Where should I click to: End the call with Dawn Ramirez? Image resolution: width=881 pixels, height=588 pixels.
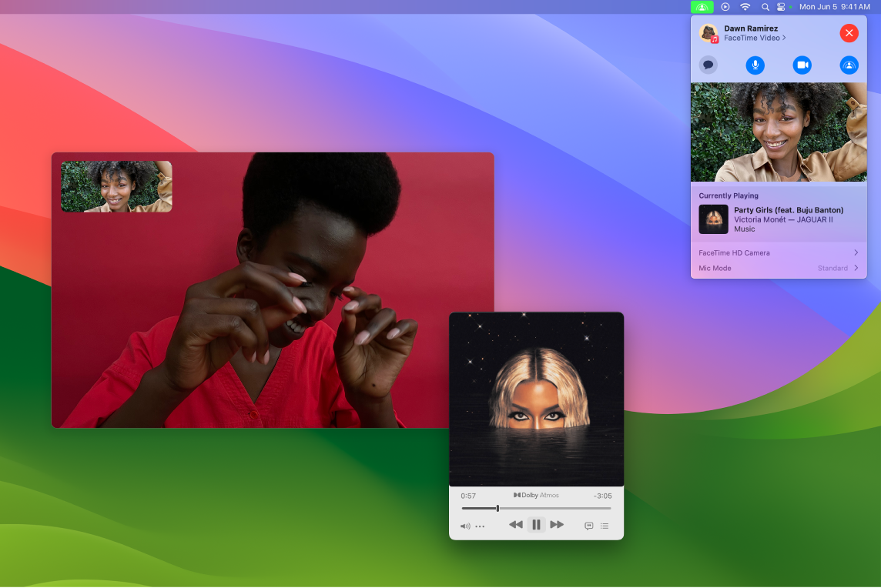849,32
